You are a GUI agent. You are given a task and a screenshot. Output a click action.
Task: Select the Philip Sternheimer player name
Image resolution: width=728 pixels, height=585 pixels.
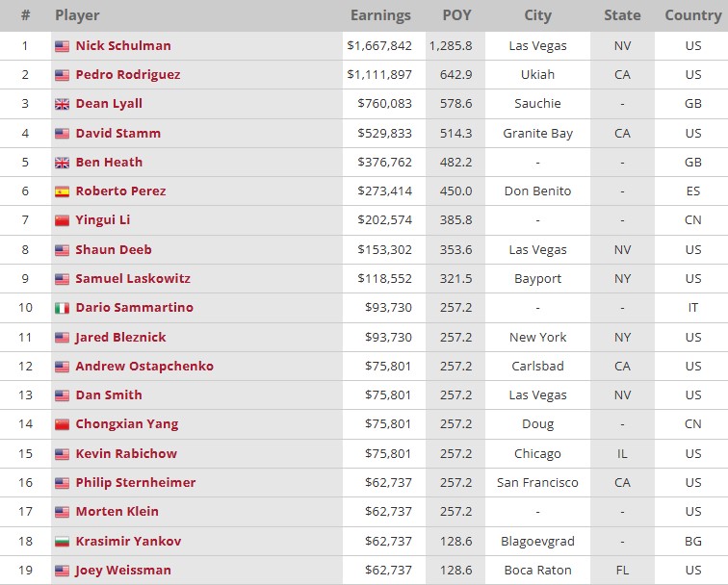(136, 482)
